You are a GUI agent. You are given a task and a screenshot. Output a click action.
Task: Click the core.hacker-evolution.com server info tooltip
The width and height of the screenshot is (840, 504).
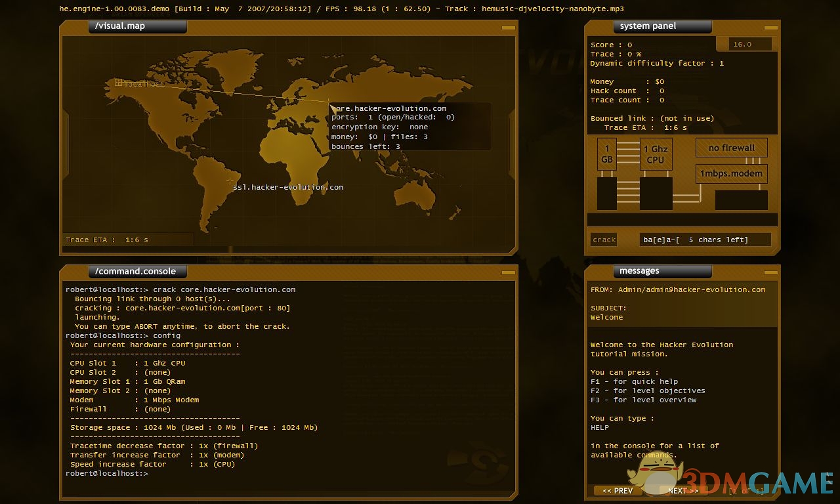point(410,127)
